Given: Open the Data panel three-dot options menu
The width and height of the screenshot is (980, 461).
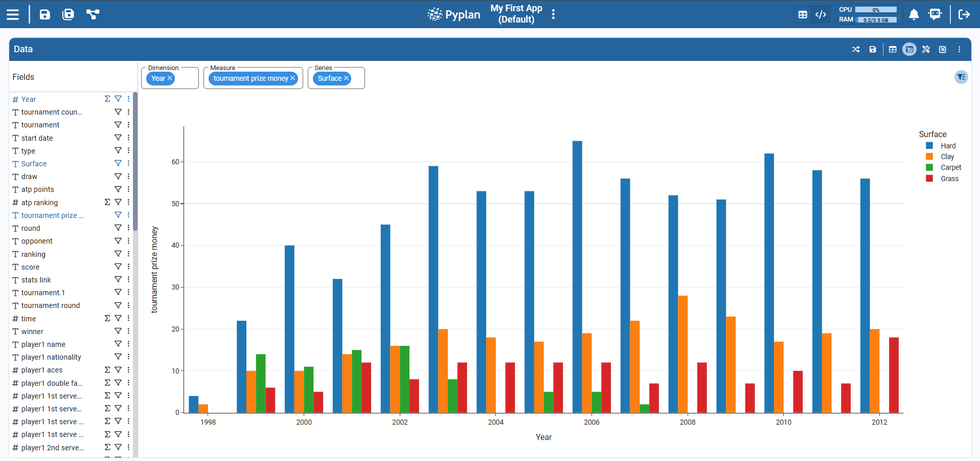Looking at the screenshot, I should [x=960, y=50].
